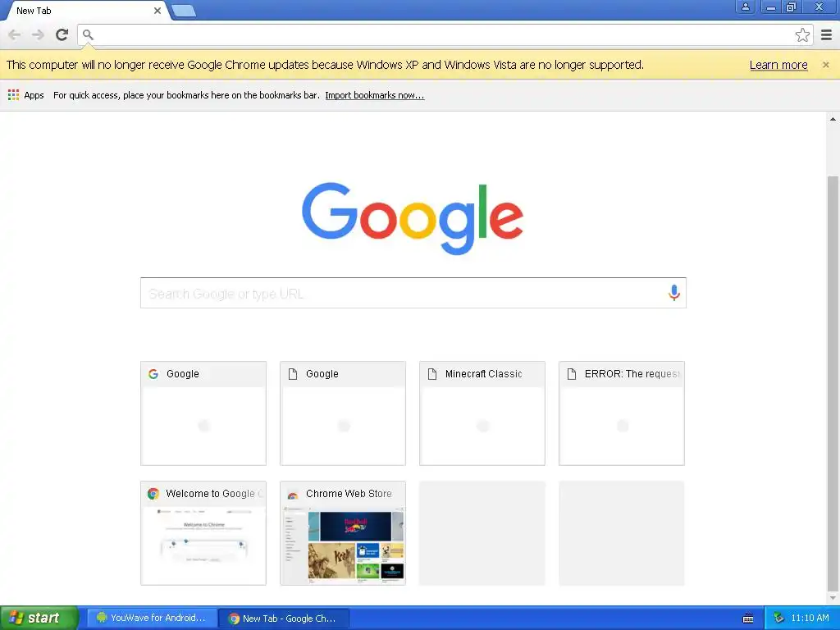The width and height of the screenshot is (840, 630).
Task: Close the New Tab tab
Action: [x=157, y=11]
